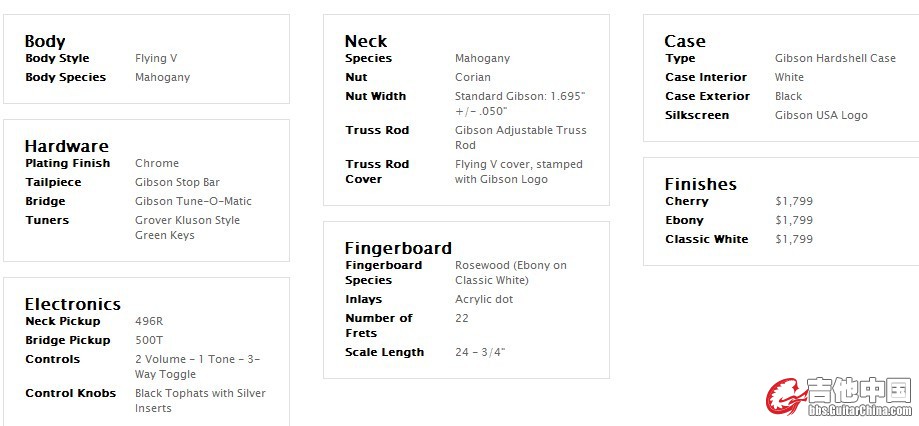Screen dimensions: 919x426
Task: Select the Body section heading
Action: coord(45,42)
